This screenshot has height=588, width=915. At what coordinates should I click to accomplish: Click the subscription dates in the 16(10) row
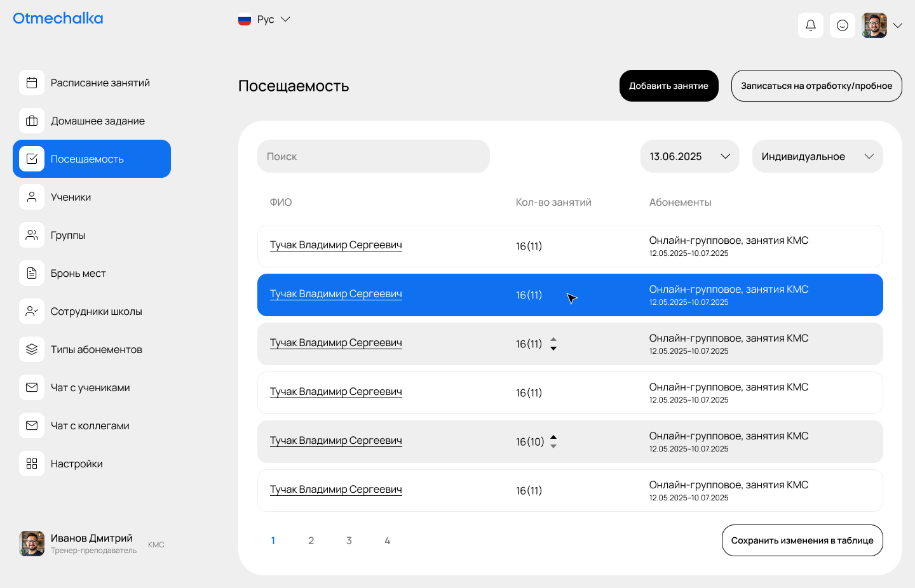689,449
